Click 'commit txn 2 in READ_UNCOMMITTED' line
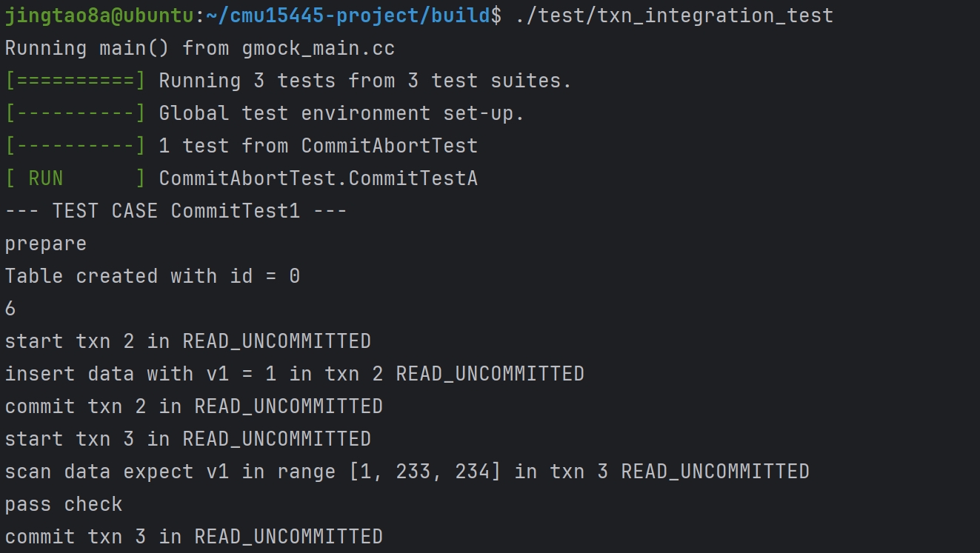This screenshot has width=980, height=553. pyautogui.click(x=194, y=406)
